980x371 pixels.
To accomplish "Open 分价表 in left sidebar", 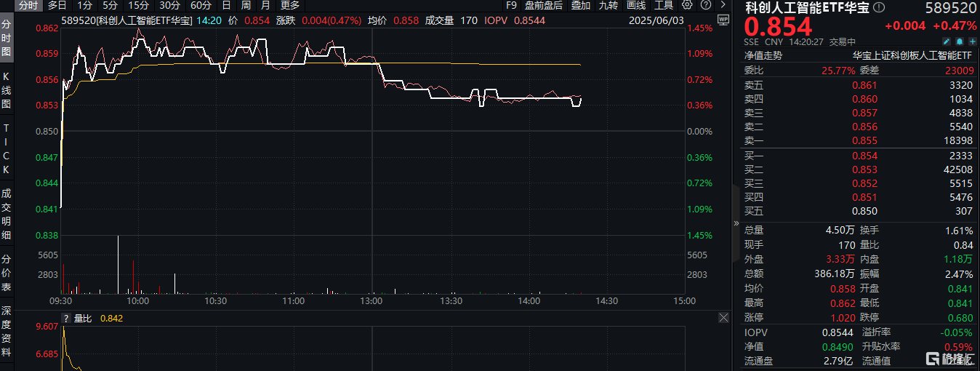I will coord(7,273).
